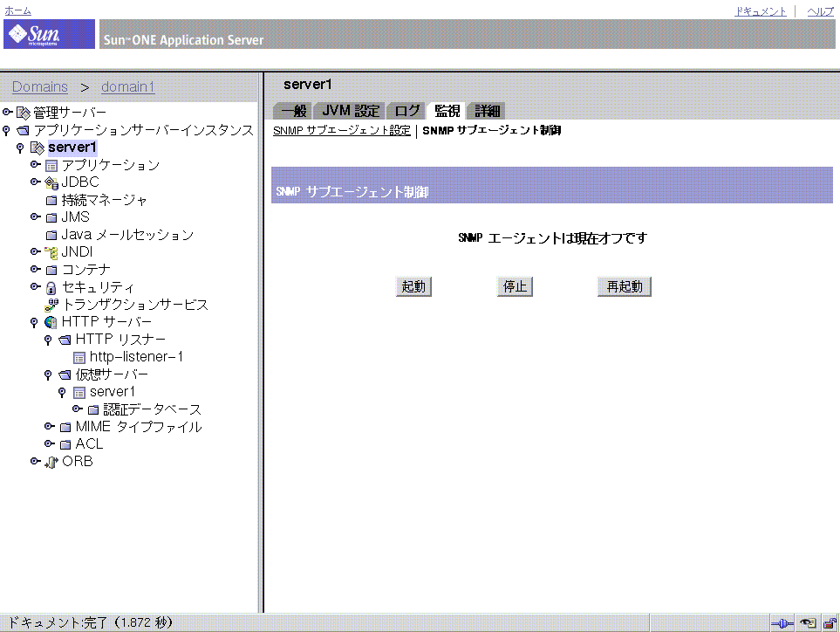The width and height of the screenshot is (840, 632).
Task: Expand the ORB node
Action: [x=36, y=461]
